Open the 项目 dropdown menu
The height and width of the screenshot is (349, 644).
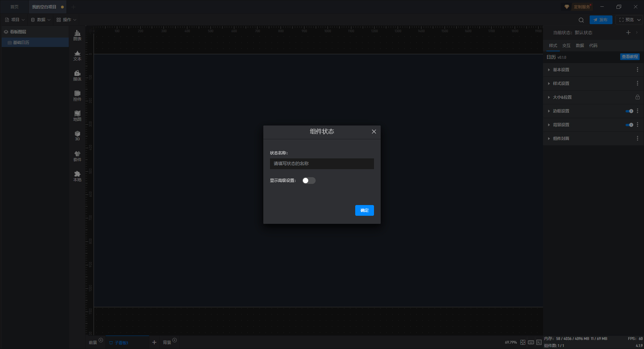point(15,20)
